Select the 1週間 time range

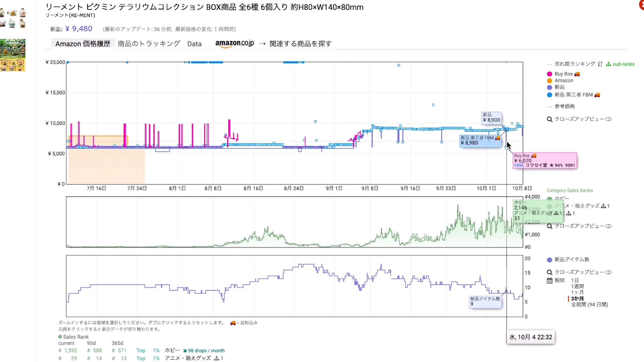[x=577, y=287]
